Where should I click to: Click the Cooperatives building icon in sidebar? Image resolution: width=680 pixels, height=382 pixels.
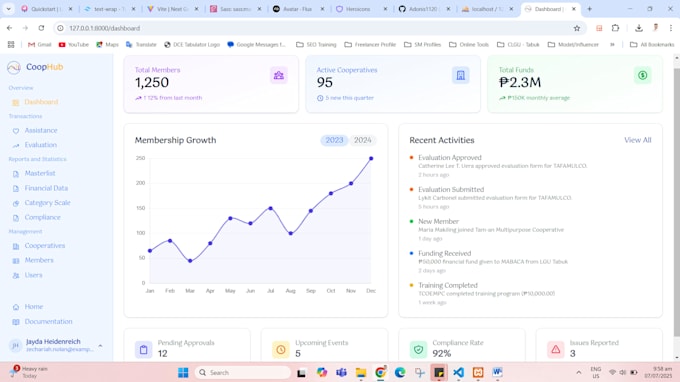click(16, 246)
